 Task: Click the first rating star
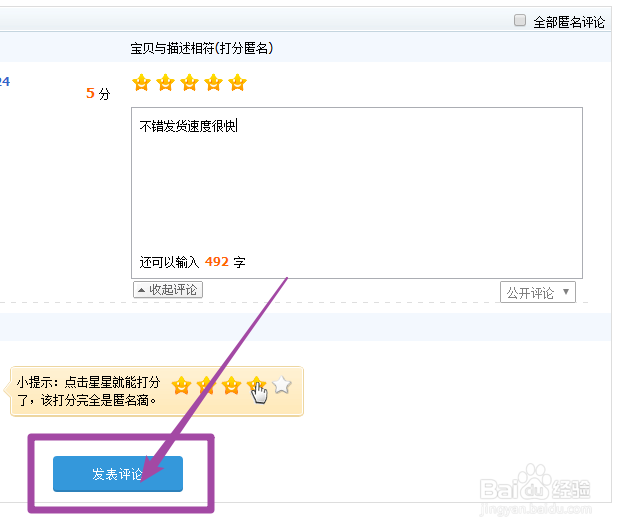pyautogui.click(x=141, y=83)
